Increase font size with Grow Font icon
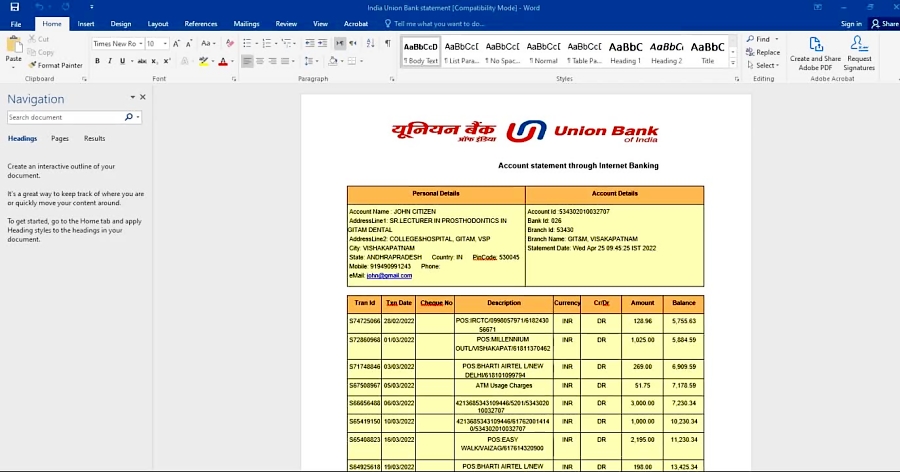 tap(177, 44)
